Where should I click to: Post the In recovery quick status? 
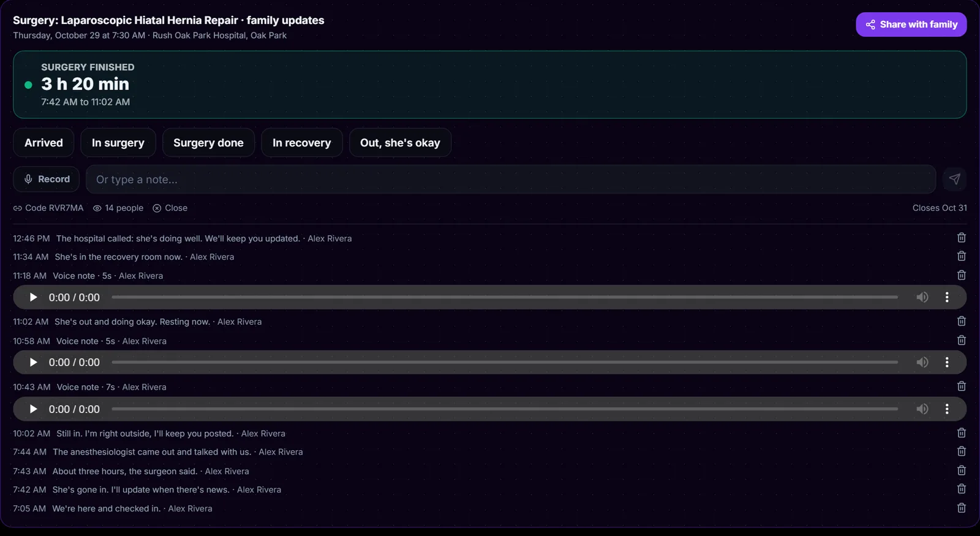tap(301, 143)
